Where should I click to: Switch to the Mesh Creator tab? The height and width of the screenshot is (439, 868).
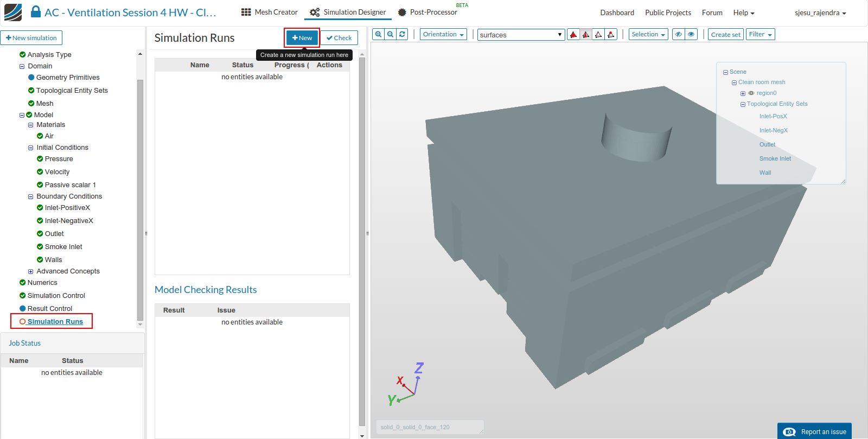coord(270,12)
